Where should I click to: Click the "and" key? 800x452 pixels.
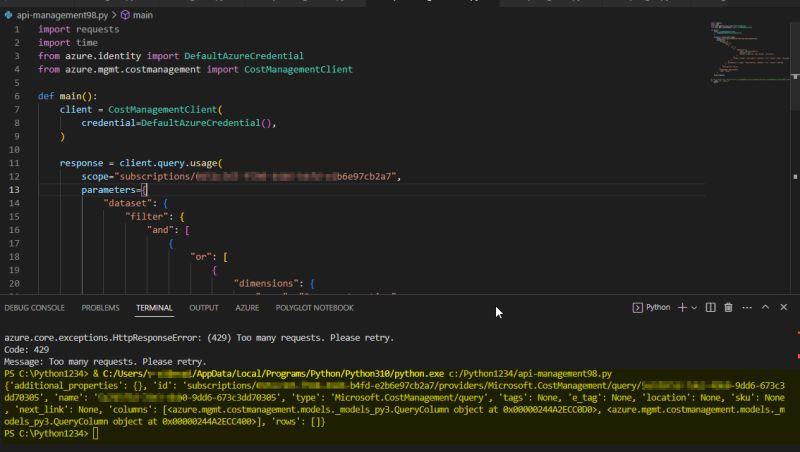160,230
